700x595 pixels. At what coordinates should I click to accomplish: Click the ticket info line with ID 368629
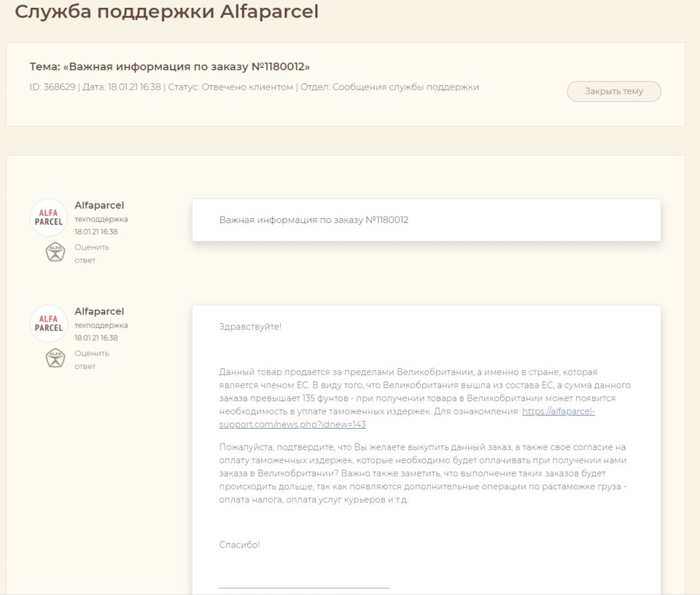[254, 87]
